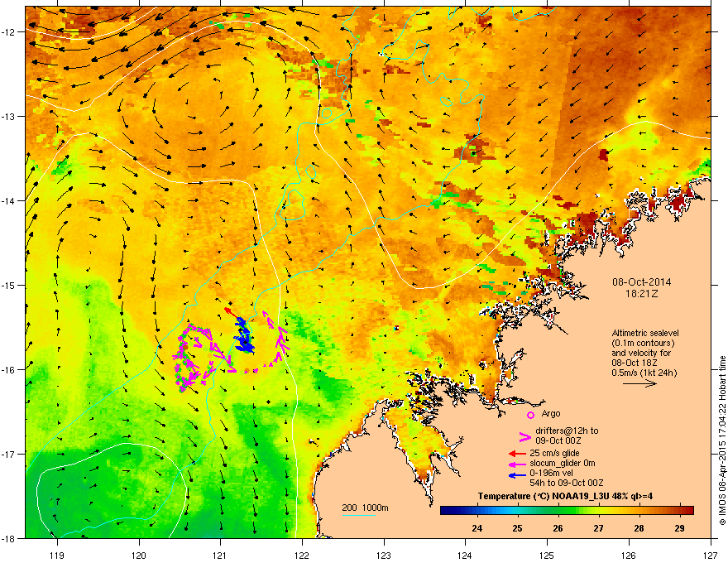Click longitude axis label 125
Screen dimensions: 728x563
point(547,555)
